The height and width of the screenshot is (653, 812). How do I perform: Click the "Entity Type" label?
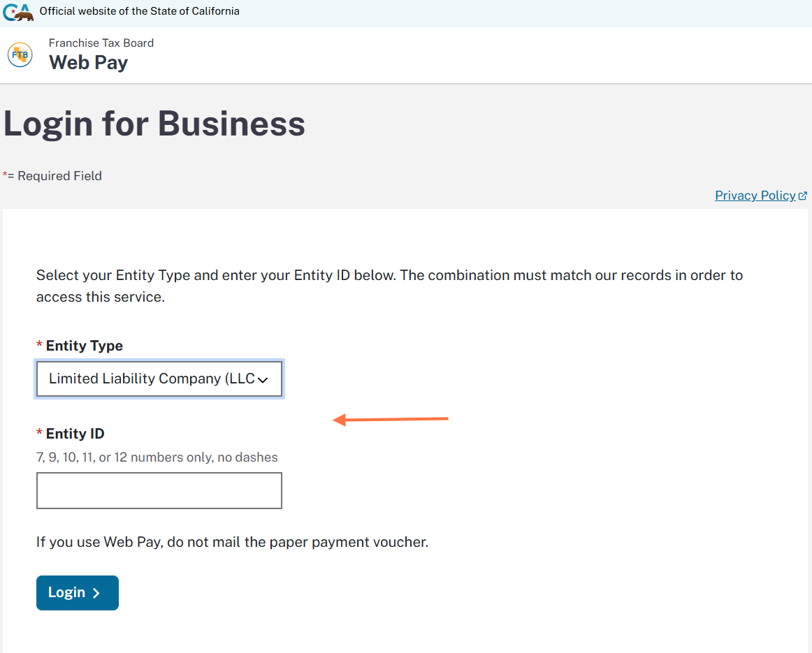(x=85, y=346)
